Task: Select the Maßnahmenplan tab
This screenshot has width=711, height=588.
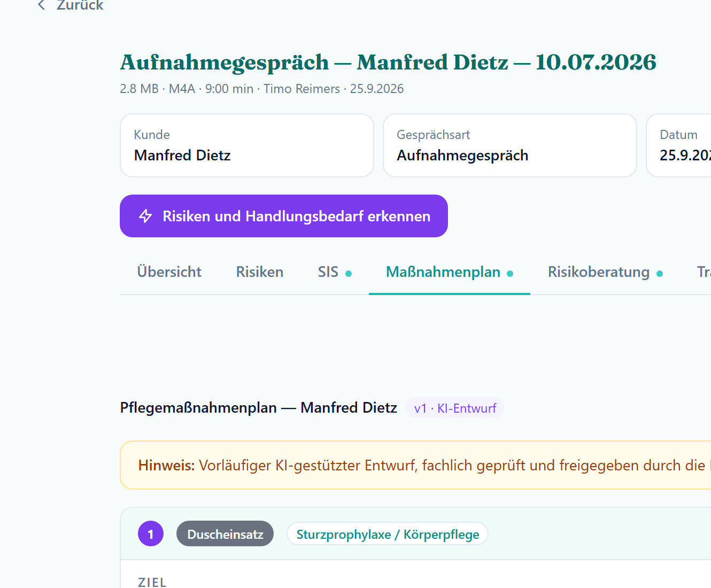Action: click(x=450, y=272)
